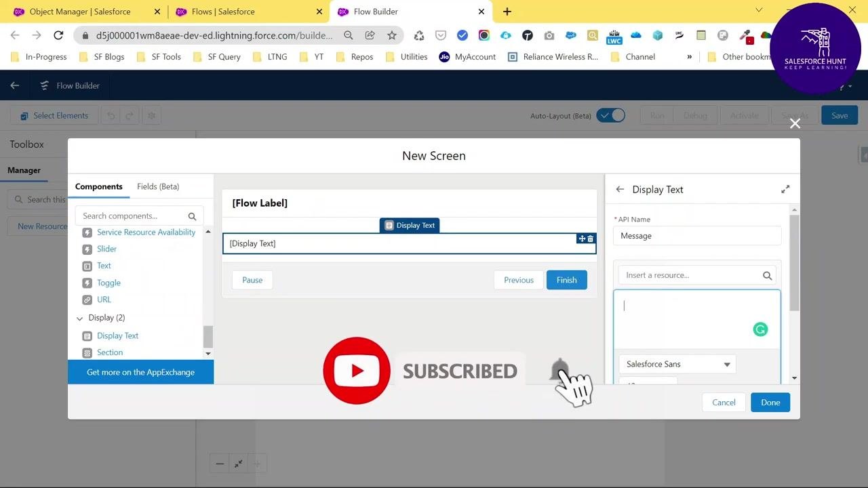Add the Section component from the list

[x=110, y=352]
